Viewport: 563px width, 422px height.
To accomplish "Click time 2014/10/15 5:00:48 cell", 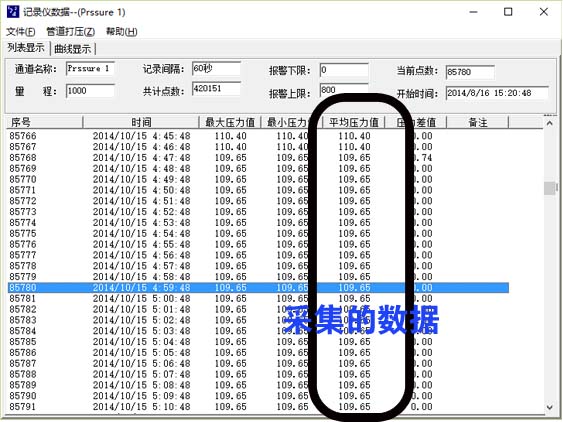I will coord(141,298).
